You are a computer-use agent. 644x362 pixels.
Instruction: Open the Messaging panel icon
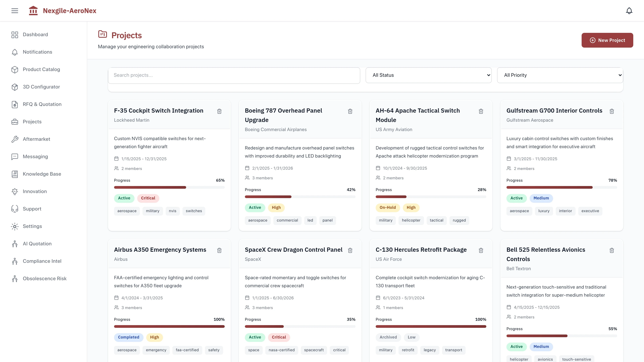[x=15, y=156]
